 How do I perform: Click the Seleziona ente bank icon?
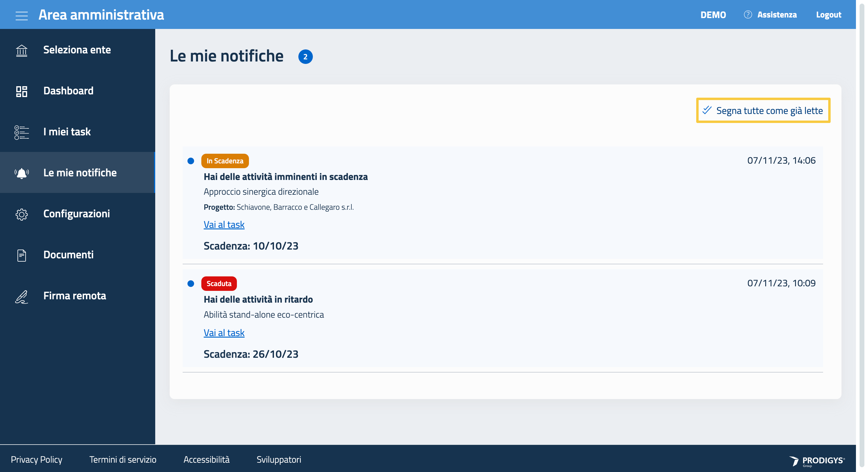tap(22, 51)
